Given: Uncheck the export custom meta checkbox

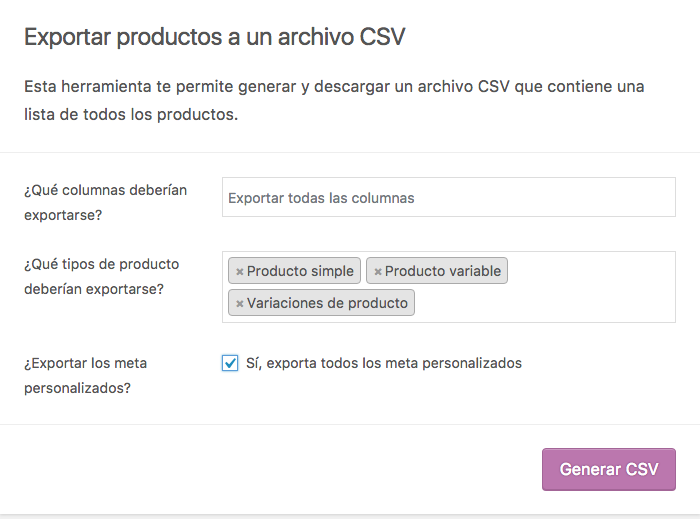Looking at the screenshot, I should click(x=230, y=363).
